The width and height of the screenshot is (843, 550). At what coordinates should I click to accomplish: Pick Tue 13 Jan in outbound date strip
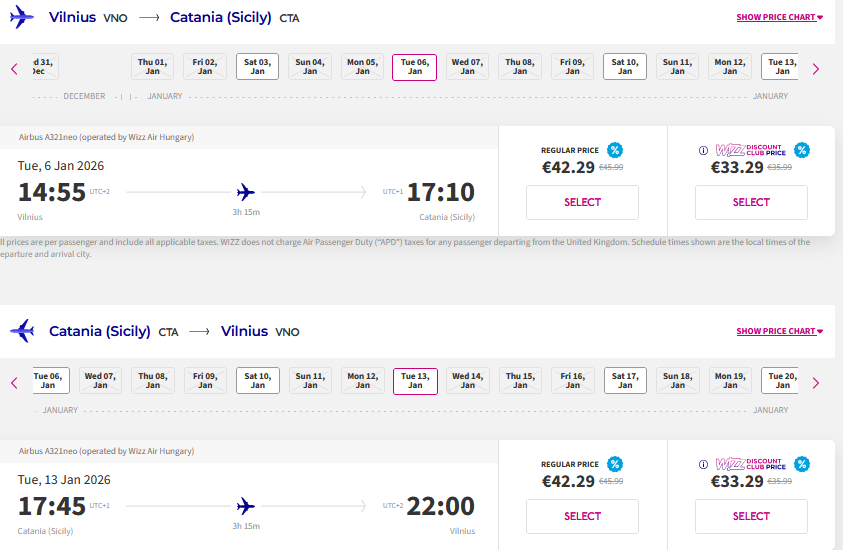[780, 67]
